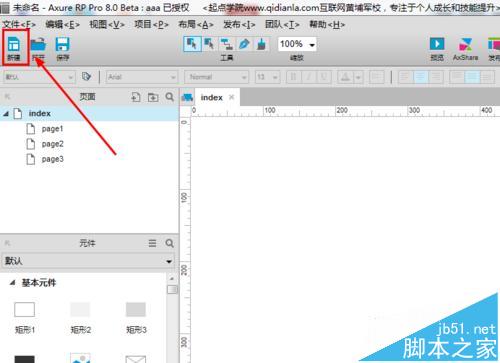Select the format painter brush tool
Image resolution: width=500 pixels, height=363 pixels.
point(262,44)
